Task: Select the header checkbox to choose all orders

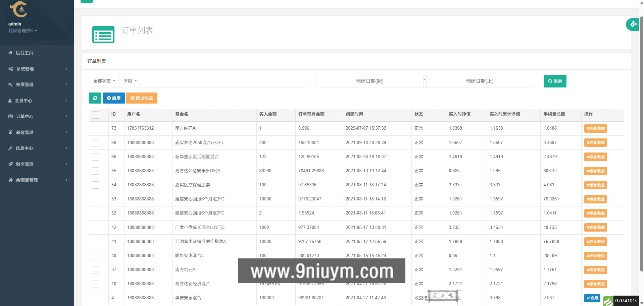Action: 95,115
